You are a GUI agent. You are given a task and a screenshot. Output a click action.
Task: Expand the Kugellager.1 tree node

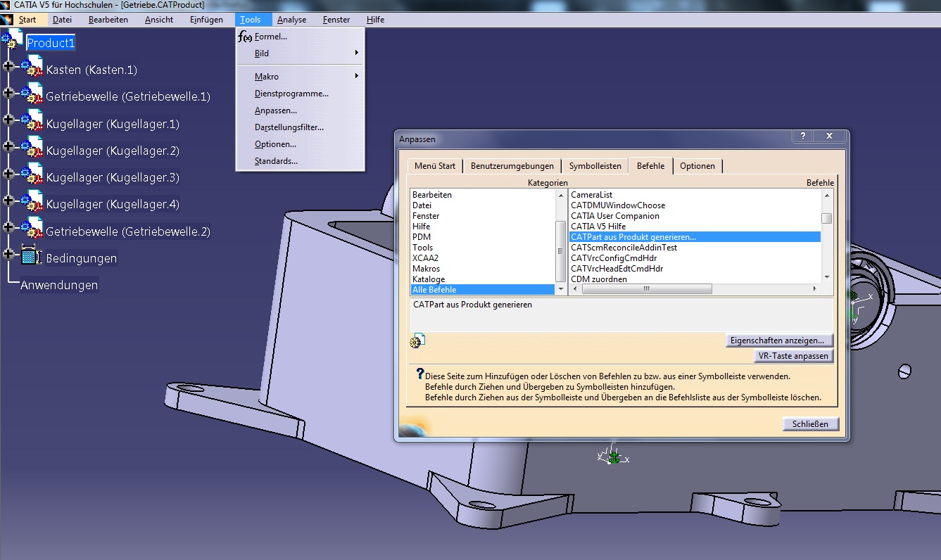point(8,120)
